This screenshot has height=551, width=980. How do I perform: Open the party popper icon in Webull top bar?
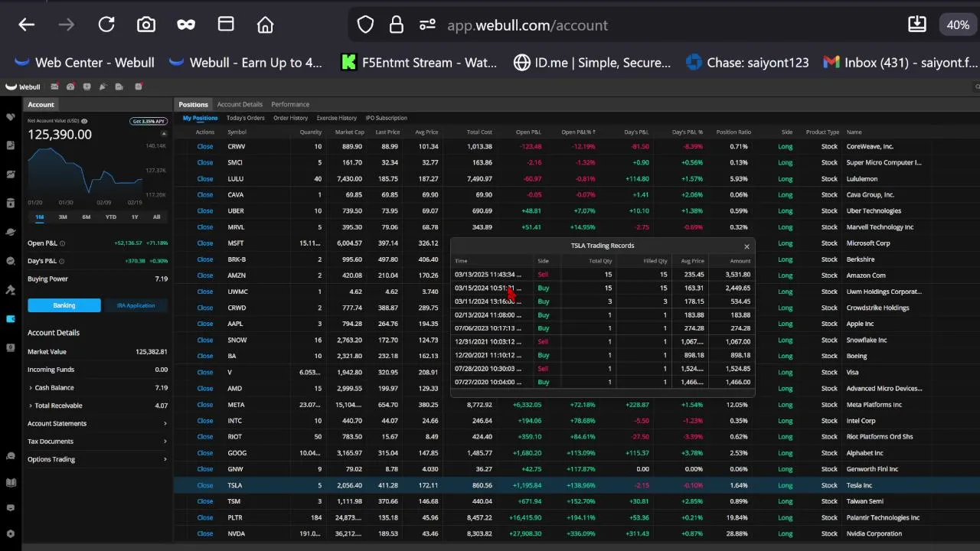(103, 86)
